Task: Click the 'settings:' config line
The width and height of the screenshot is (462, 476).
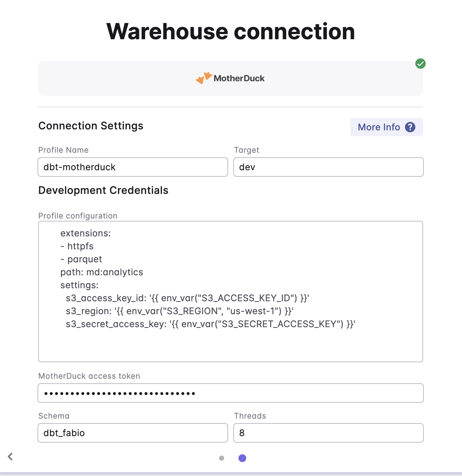Action: tap(79, 285)
